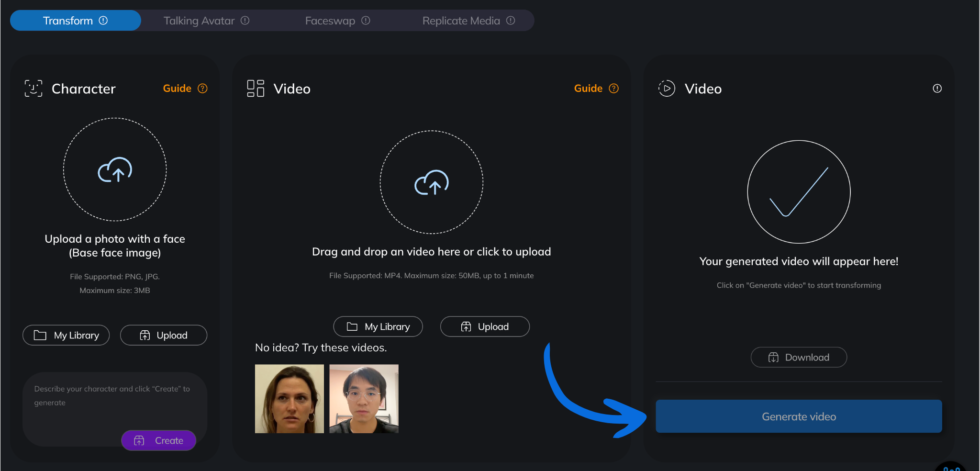Click "Upload a photo with a face" text
980x471 pixels.
click(115, 239)
